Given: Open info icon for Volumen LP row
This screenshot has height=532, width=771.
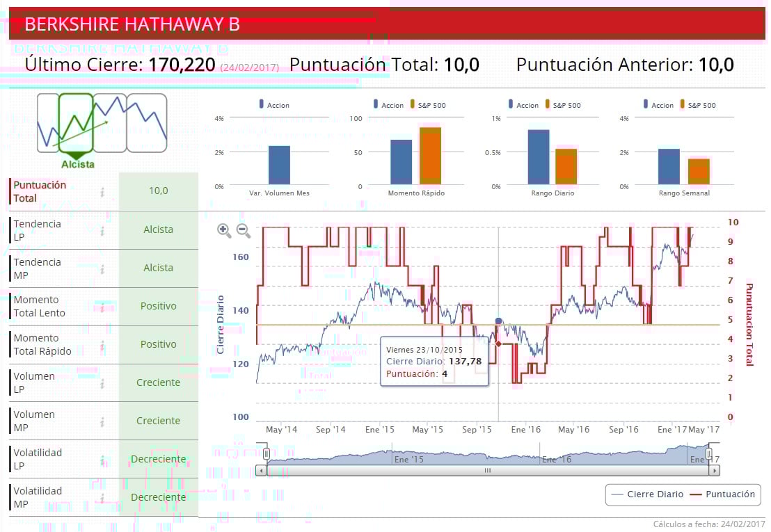Looking at the screenshot, I should [x=102, y=384].
